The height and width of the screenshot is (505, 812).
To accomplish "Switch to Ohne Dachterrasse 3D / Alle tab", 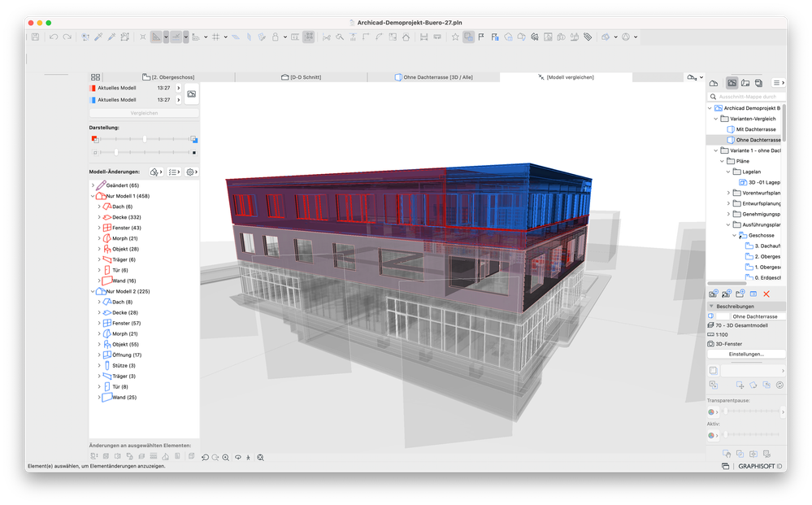I will click(x=434, y=77).
